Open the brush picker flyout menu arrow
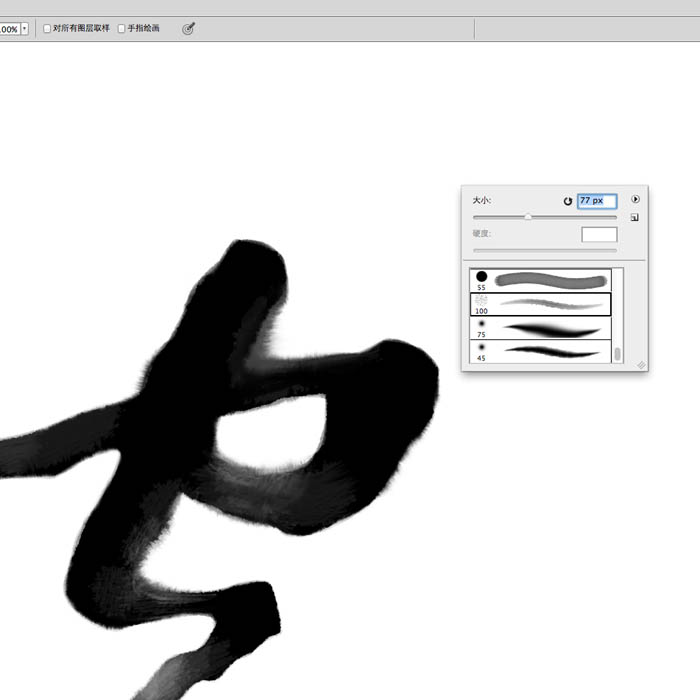700x700 pixels. (635, 200)
